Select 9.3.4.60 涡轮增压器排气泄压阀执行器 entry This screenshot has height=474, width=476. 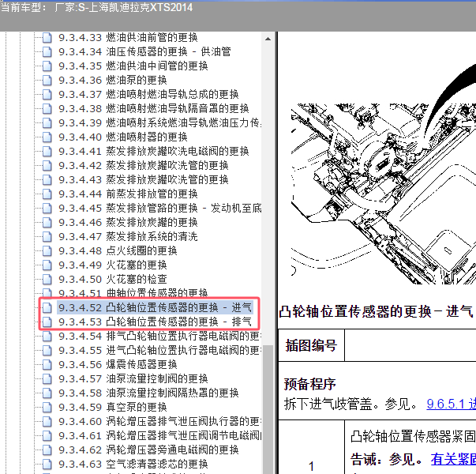159,421
